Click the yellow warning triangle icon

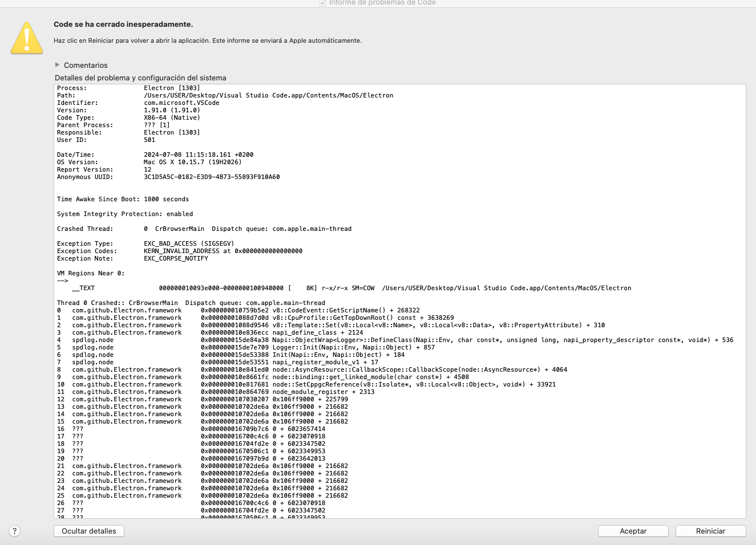[27, 38]
